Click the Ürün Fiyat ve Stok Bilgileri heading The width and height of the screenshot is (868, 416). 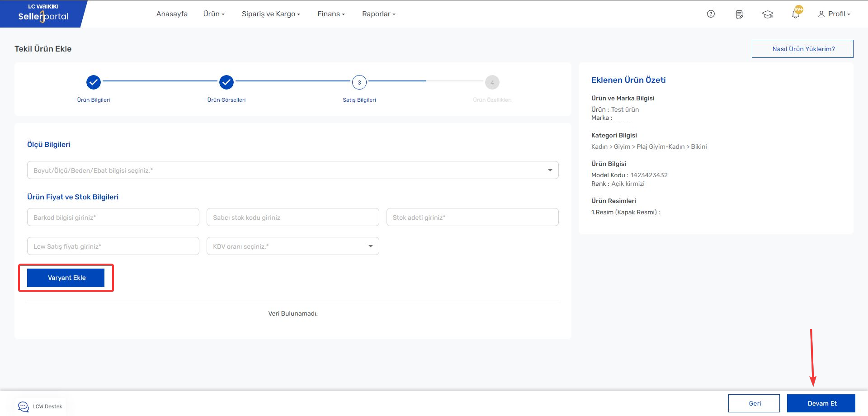(73, 197)
